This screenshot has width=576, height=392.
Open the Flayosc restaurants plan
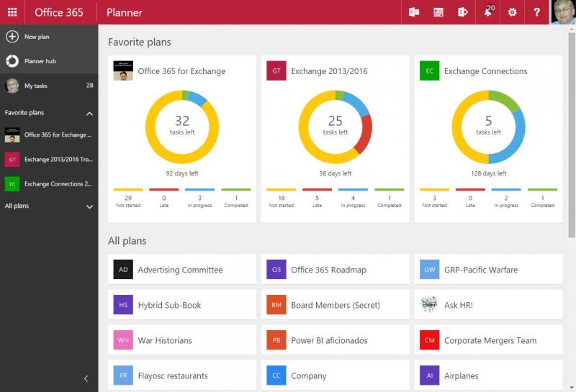coord(182,375)
